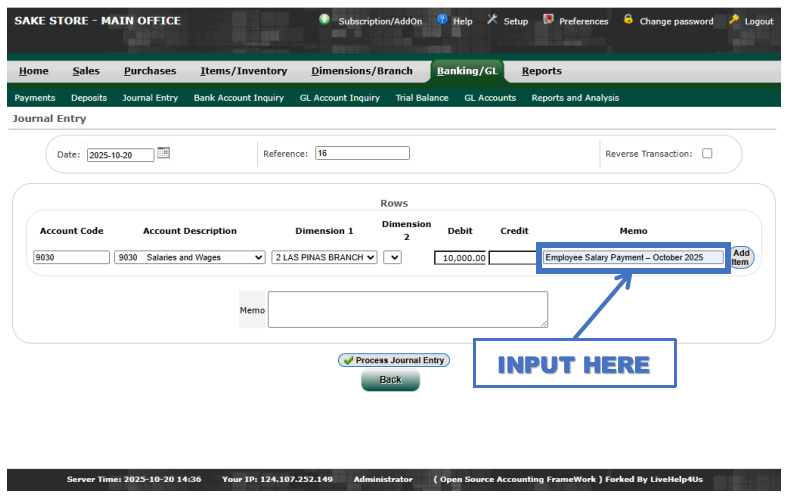
Task: Click the Add Item button
Action: (x=741, y=257)
